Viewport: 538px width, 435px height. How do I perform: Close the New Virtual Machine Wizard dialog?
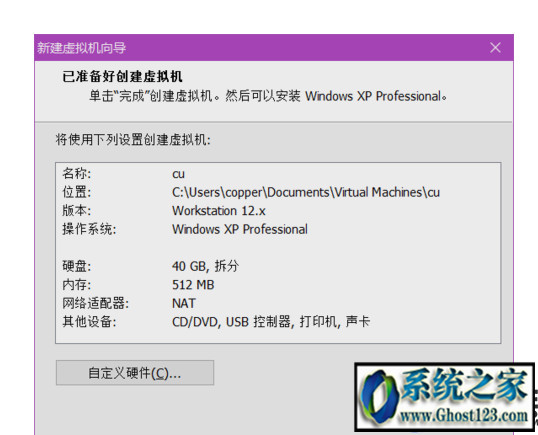[x=495, y=48]
